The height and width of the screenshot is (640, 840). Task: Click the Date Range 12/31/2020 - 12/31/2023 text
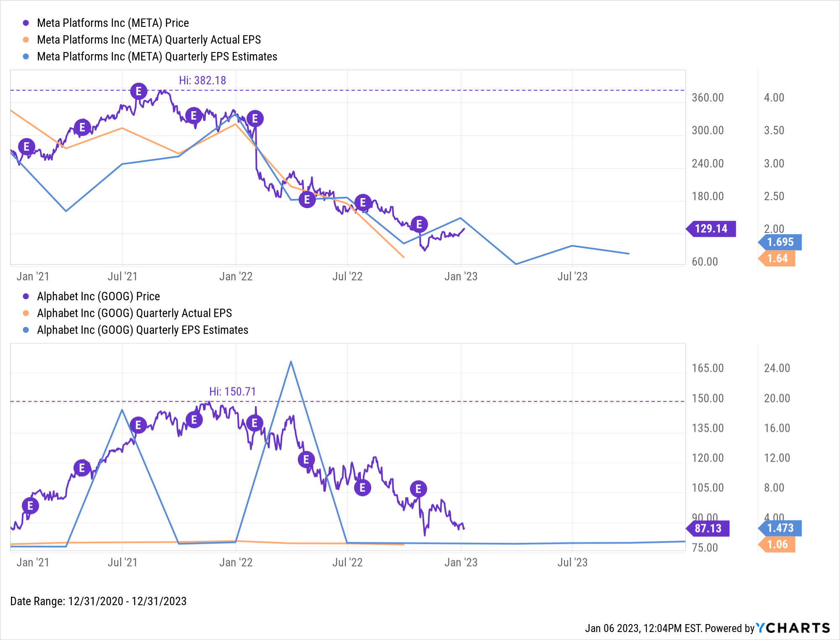98,601
